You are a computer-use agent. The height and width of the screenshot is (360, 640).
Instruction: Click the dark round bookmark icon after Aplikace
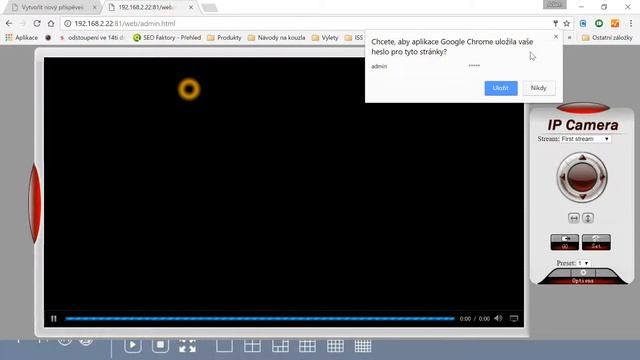click(x=48, y=38)
